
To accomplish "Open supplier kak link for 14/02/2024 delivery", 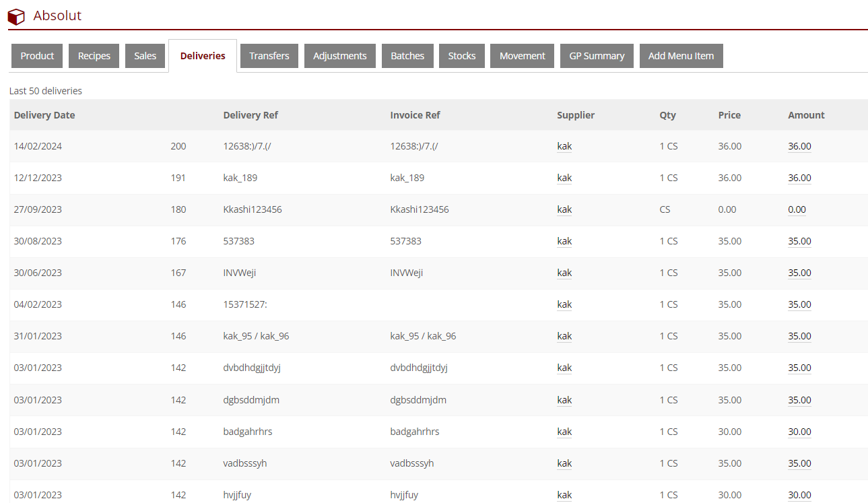I will [x=564, y=146].
